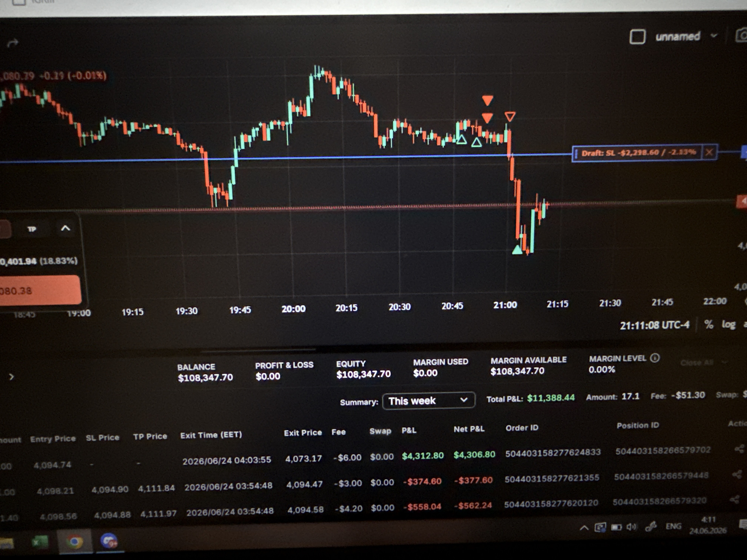Click the Net P&L column header

click(469, 429)
